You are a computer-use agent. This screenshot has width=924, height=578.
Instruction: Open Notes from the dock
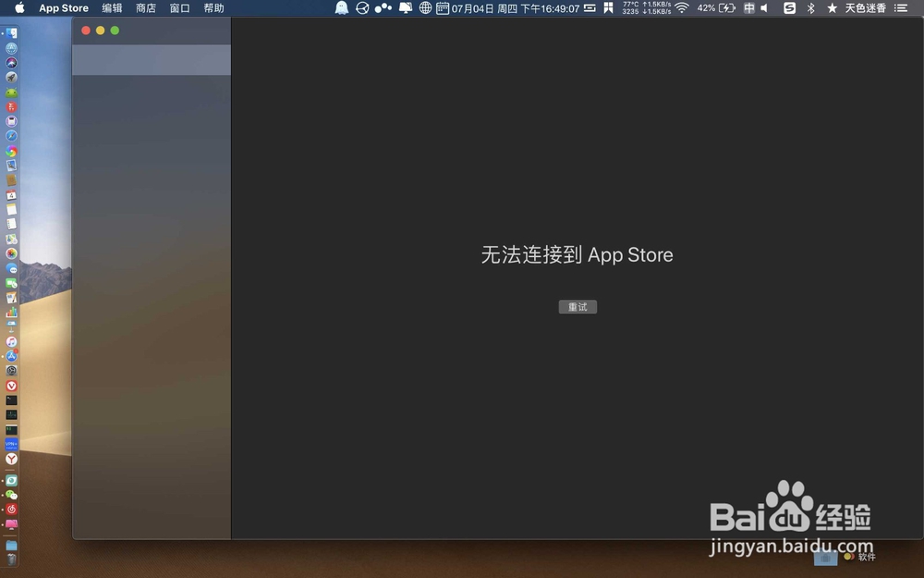11,209
